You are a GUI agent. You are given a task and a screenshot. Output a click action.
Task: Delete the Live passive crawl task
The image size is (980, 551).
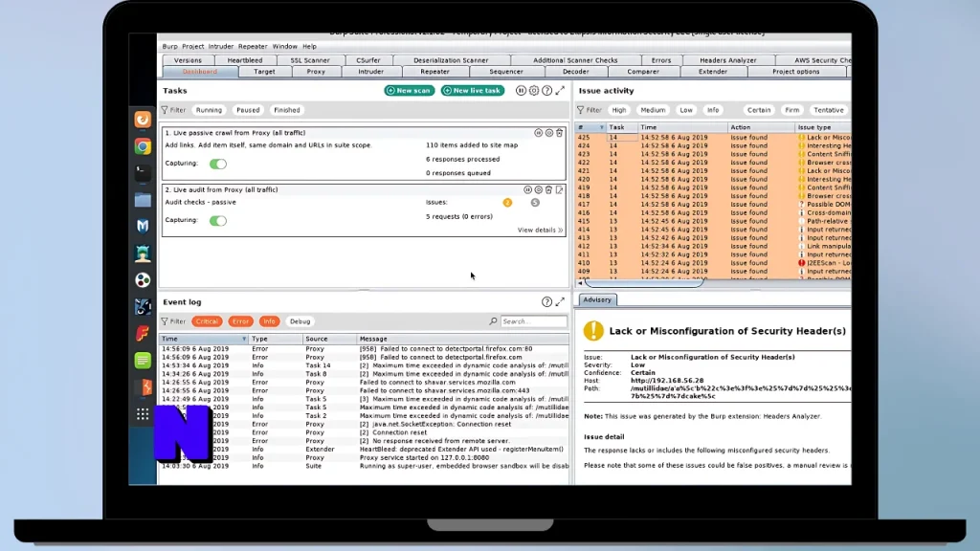click(x=559, y=133)
